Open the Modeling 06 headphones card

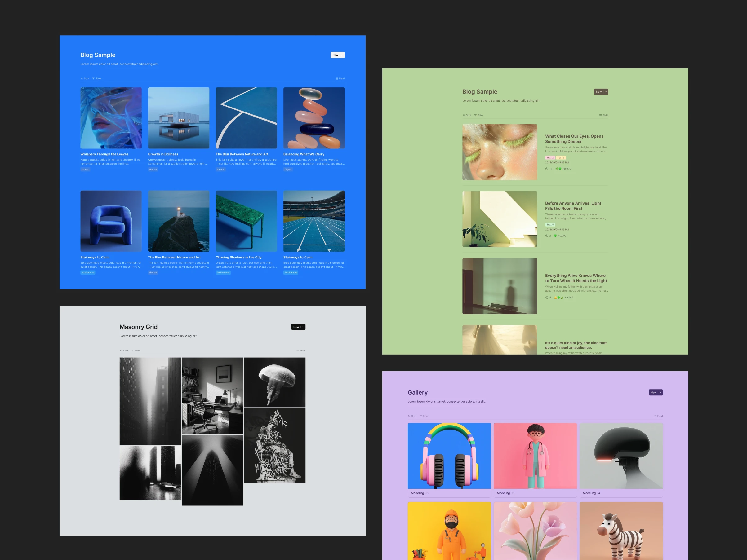[450, 461]
